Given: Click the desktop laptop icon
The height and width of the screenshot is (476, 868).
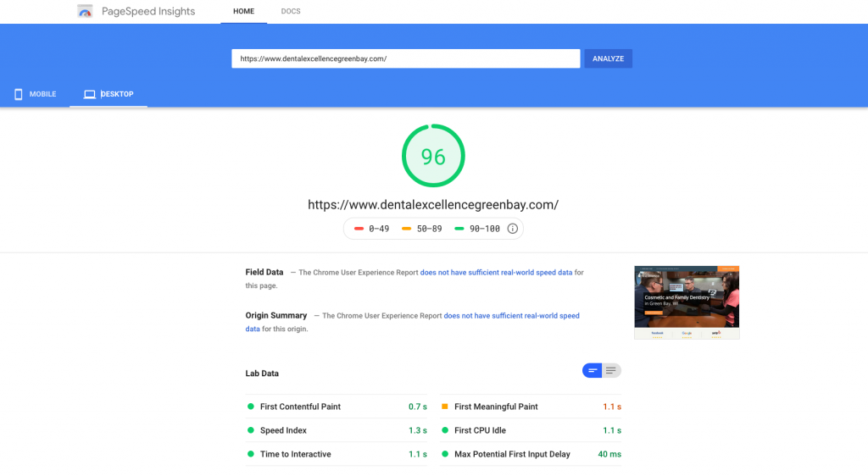Looking at the screenshot, I should 89,95.
